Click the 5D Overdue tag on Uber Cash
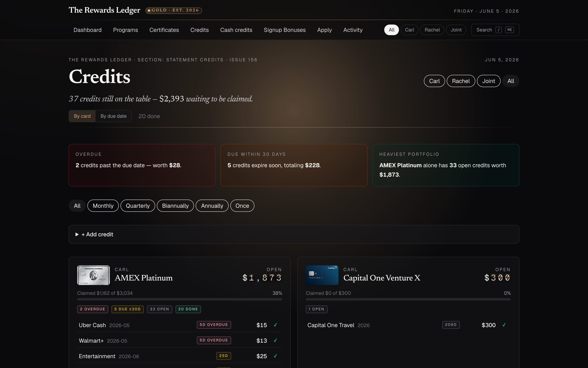Viewport: 588px width, 368px height. [x=214, y=325]
